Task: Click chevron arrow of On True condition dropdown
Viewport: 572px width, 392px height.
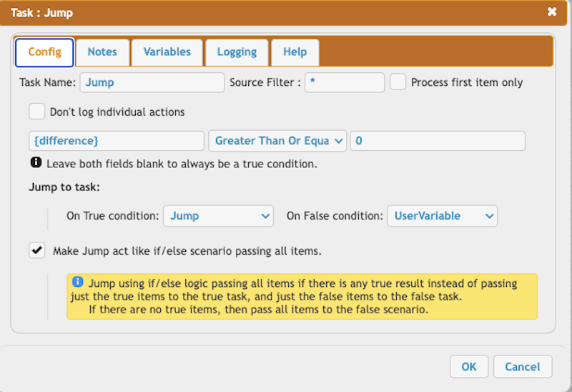Action: [x=265, y=216]
